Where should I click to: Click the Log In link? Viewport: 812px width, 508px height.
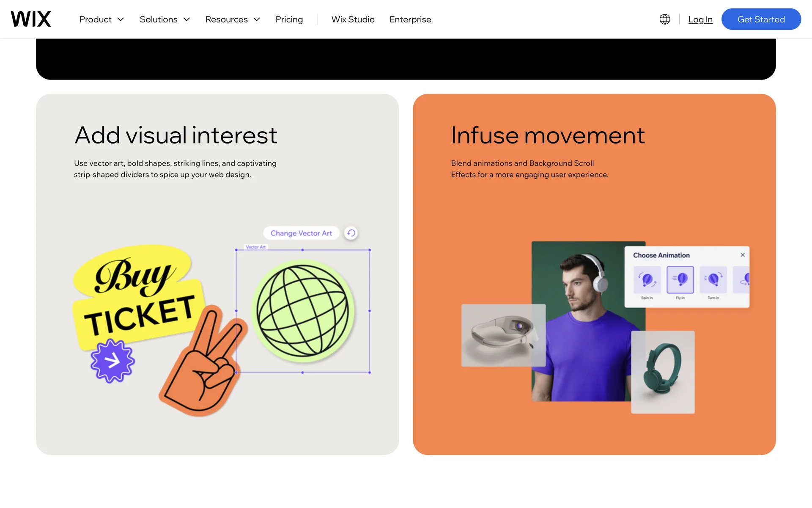click(700, 19)
